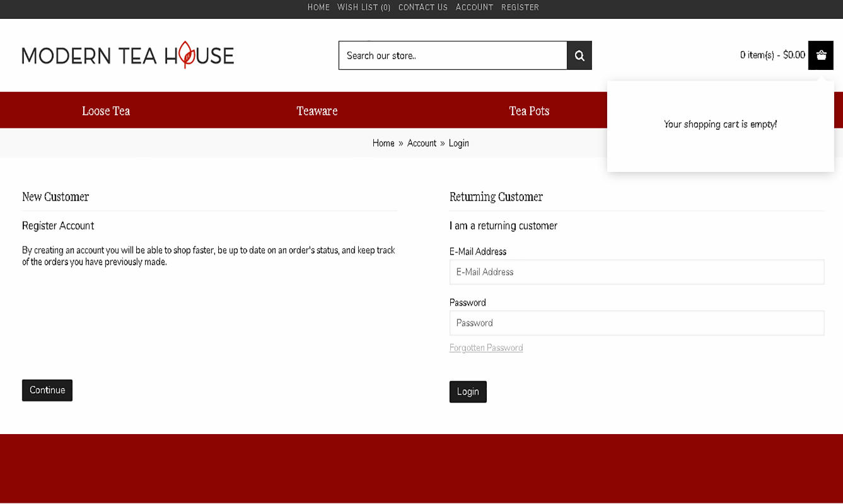This screenshot has width=843, height=504.
Task: Click the Modern Tea House logo
Action: (x=128, y=55)
